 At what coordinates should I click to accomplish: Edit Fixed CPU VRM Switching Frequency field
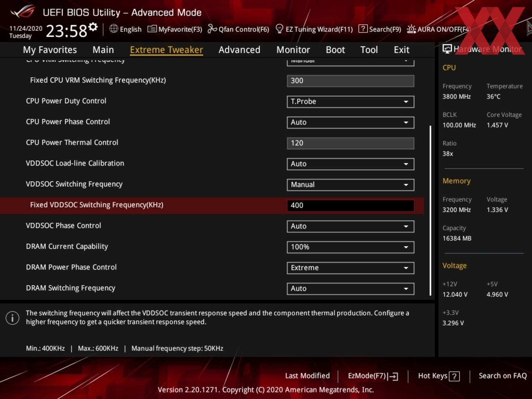pos(350,81)
